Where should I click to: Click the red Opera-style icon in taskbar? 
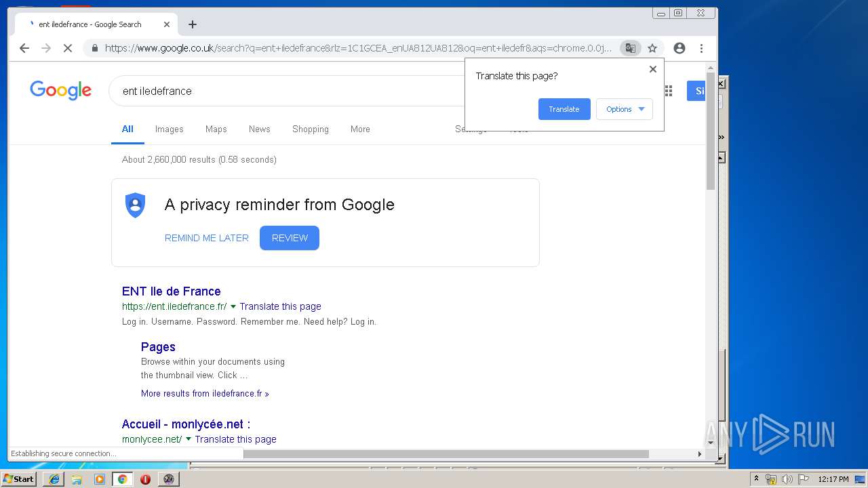(145, 479)
